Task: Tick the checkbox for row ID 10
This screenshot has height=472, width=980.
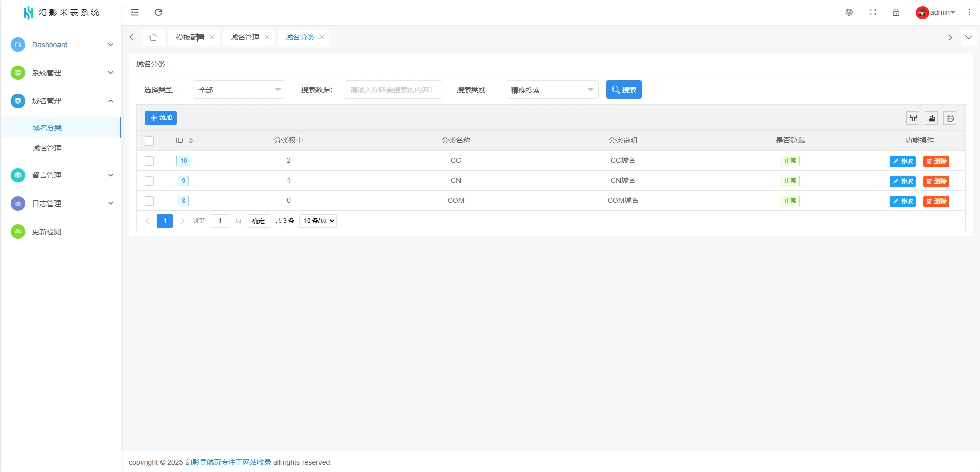Action: (x=149, y=161)
